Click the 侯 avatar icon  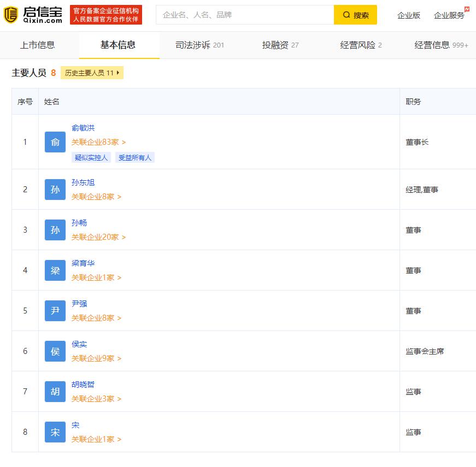(55, 351)
